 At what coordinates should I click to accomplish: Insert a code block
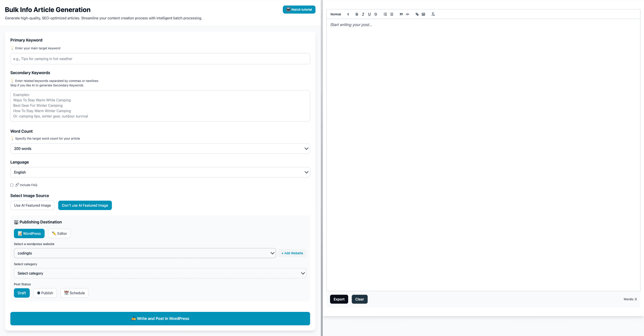(408, 14)
